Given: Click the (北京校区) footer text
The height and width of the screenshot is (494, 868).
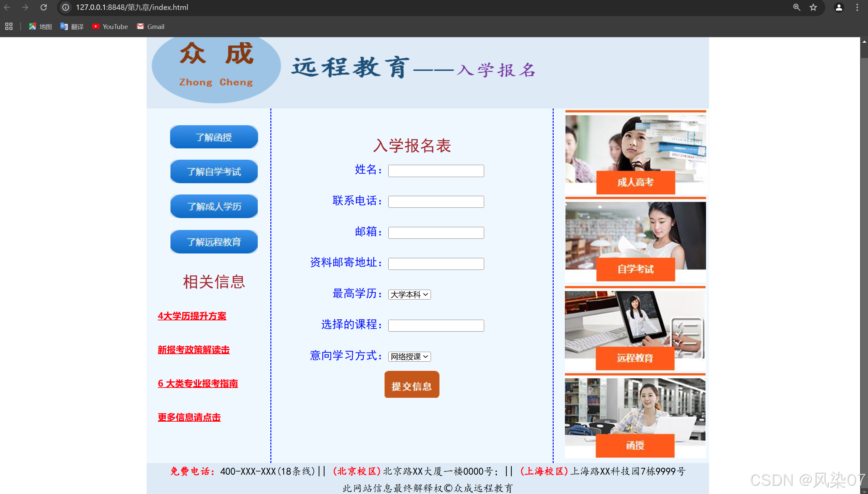Looking at the screenshot, I should point(357,471).
